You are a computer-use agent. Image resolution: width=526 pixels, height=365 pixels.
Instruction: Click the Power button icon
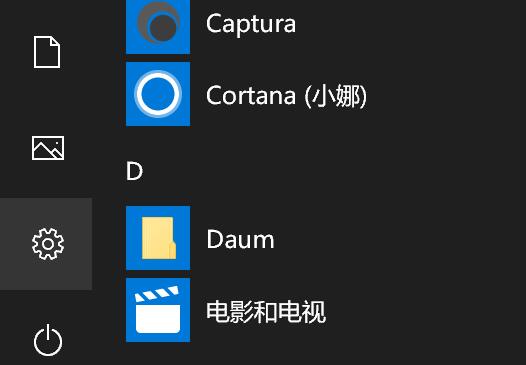coord(48,340)
